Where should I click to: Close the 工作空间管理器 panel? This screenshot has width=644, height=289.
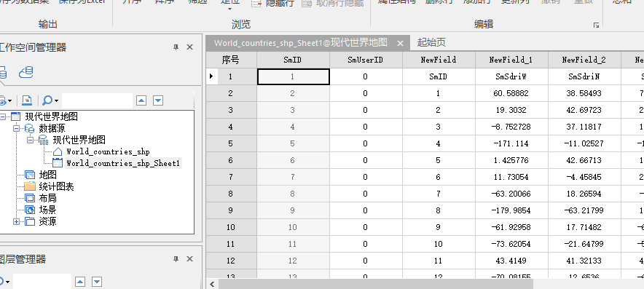pos(189,47)
